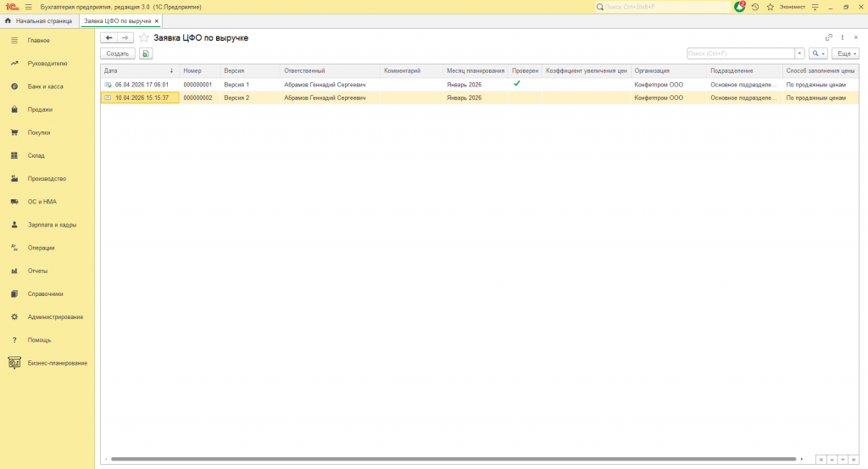The width and height of the screenshot is (868, 469).
Task: Get link to this form via chain icon
Action: click(x=829, y=37)
